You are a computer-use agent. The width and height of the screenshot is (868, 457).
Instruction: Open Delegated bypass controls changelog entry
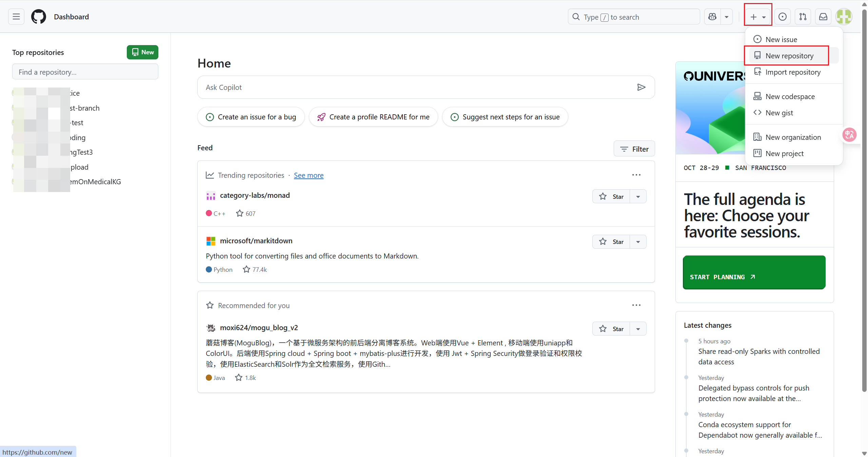(754, 393)
